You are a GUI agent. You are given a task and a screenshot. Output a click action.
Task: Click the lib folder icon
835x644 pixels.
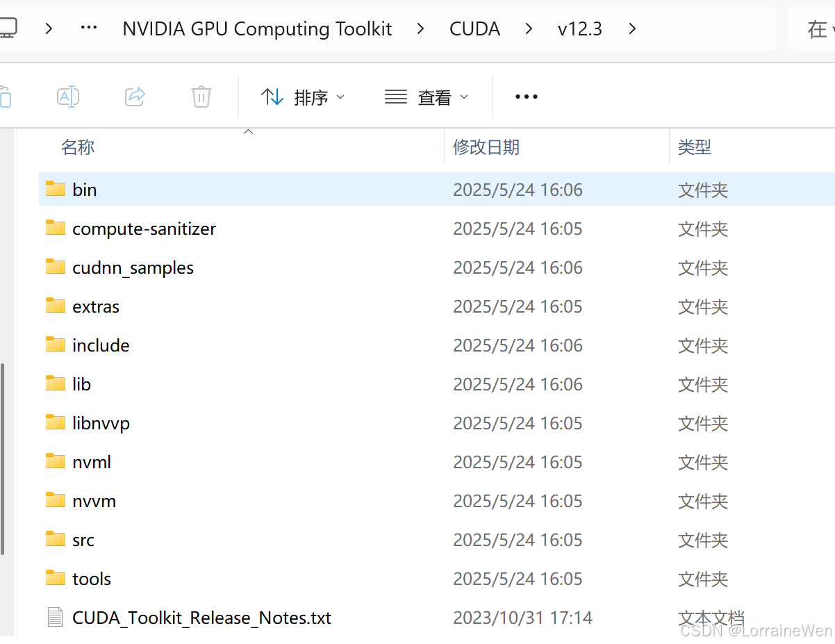click(x=56, y=383)
